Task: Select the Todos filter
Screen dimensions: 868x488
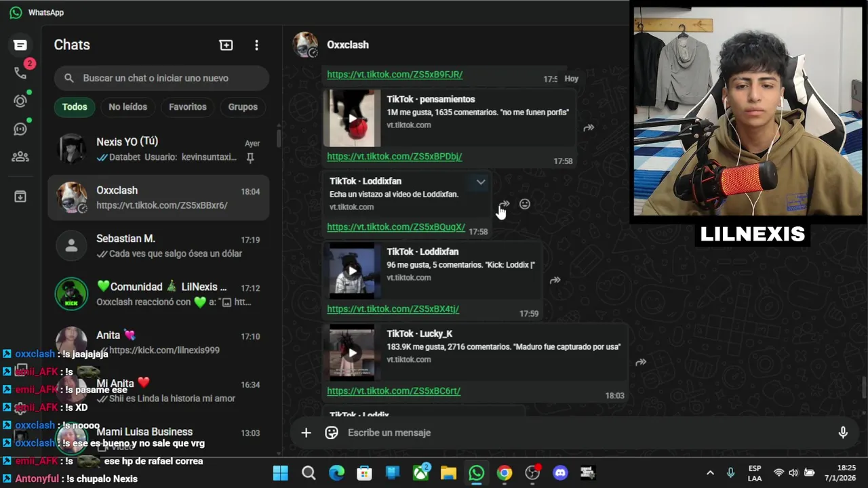Action: (x=75, y=106)
